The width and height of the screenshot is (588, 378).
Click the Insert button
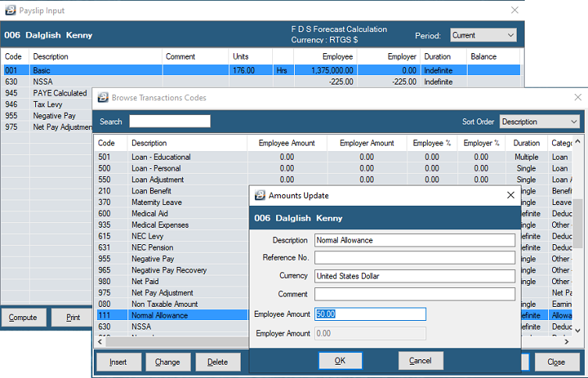[119, 362]
